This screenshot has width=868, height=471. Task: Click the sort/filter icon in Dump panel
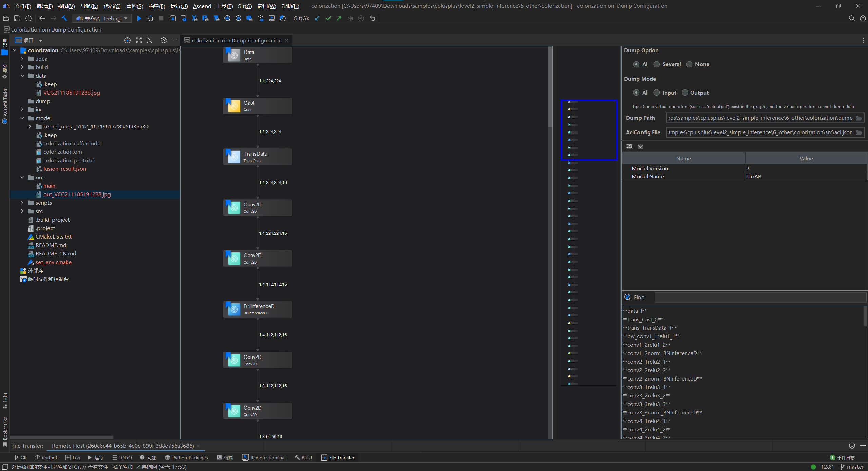pyautogui.click(x=630, y=146)
